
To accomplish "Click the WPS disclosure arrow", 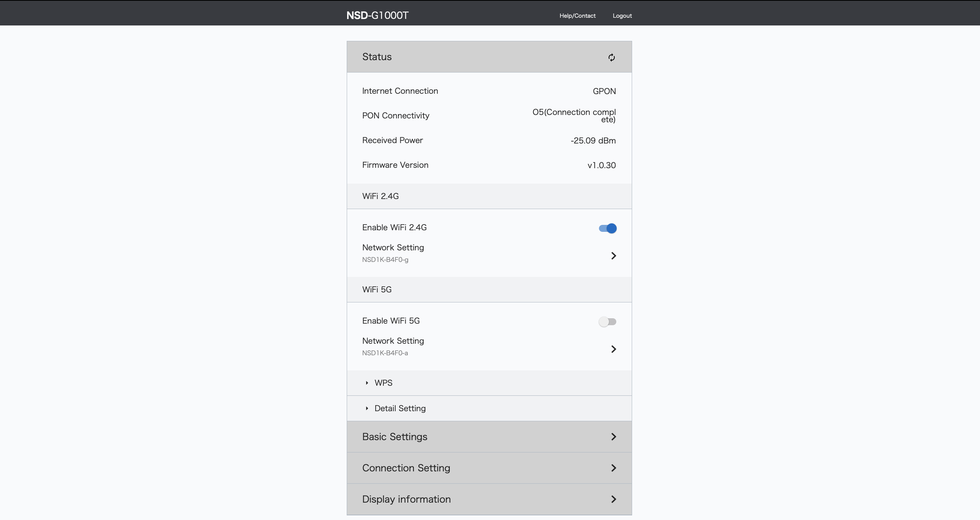I will coord(366,383).
